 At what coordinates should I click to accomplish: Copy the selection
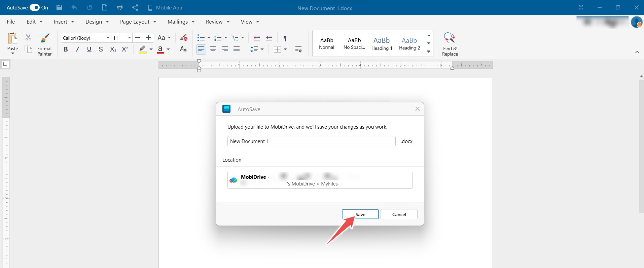[x=28, y=49]
